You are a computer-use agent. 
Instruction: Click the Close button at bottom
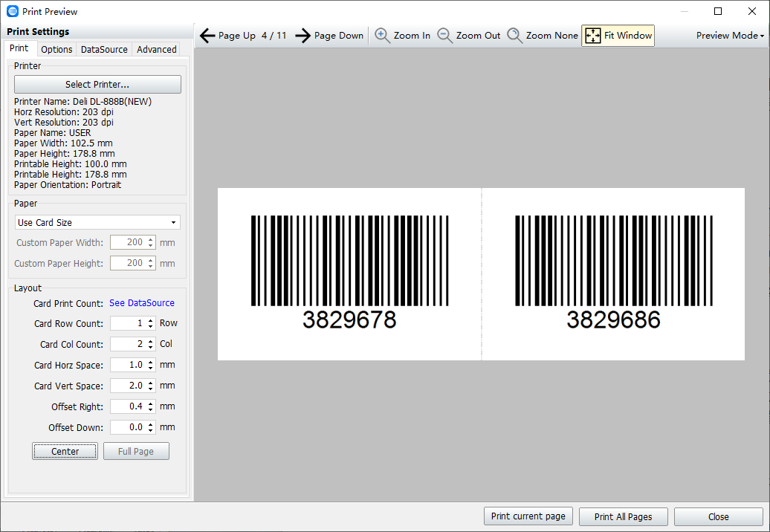click(719, 517)
